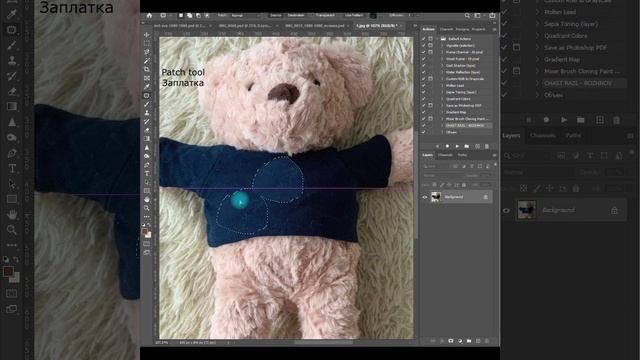Open center window's Paths tab

462,155
